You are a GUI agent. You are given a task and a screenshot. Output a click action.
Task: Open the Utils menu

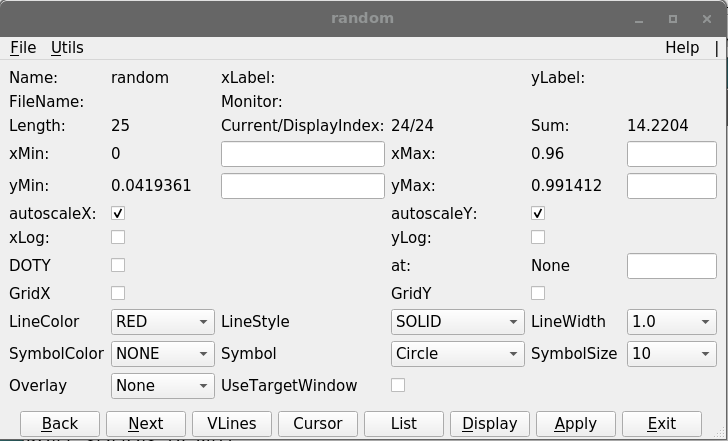(x=67, y=48)
